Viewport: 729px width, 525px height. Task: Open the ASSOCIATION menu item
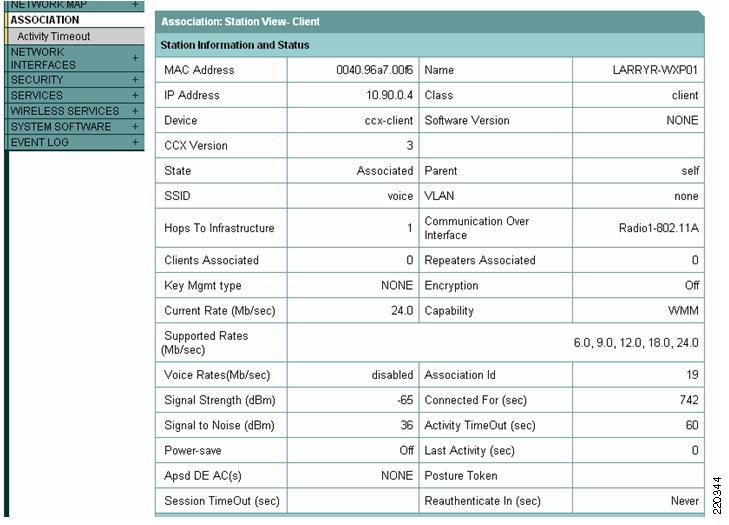tap(45, 20)
